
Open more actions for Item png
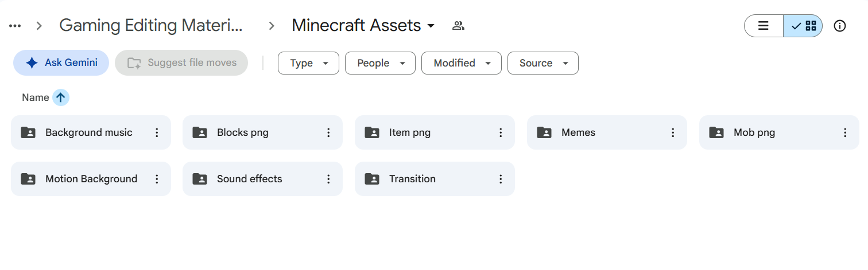501,132
